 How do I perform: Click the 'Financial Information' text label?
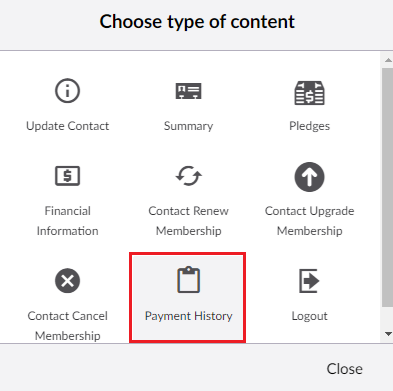[67, 221]
